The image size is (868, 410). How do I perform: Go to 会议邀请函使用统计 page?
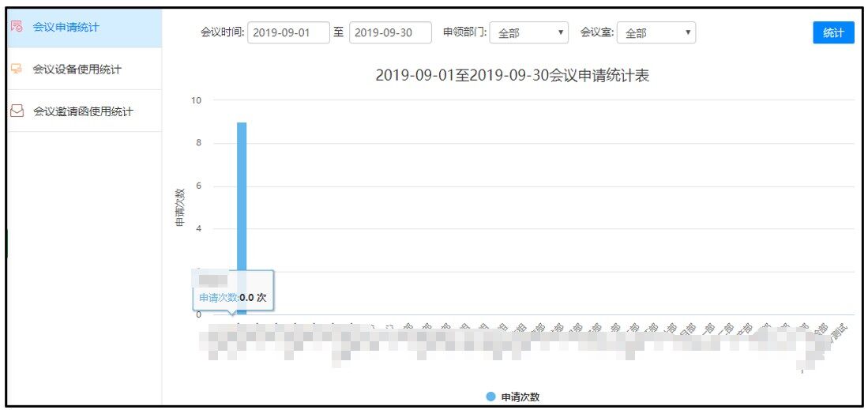(82, 111)
